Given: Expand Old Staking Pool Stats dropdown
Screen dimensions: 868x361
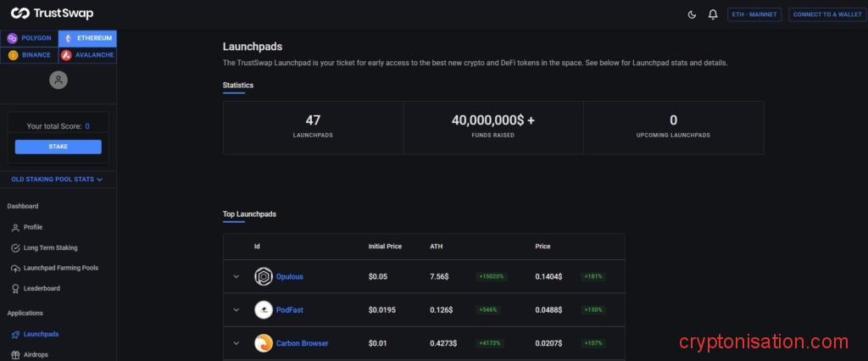Looking at the screenshot, I should pyautogui.click(x=58, y=180).
